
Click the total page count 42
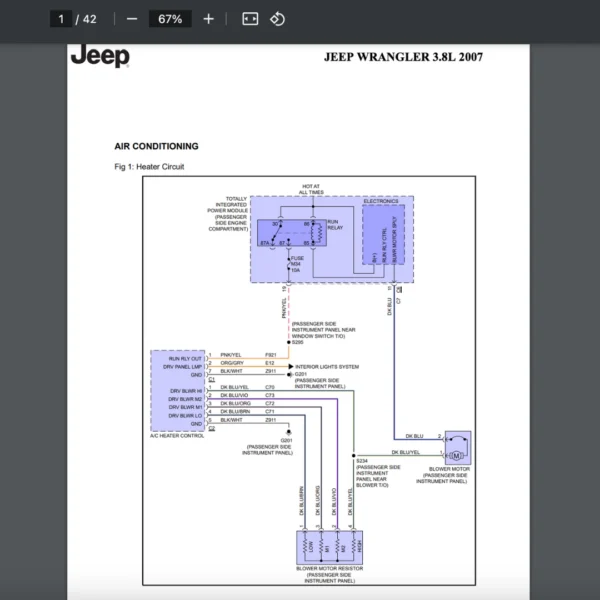pos(90,19)
